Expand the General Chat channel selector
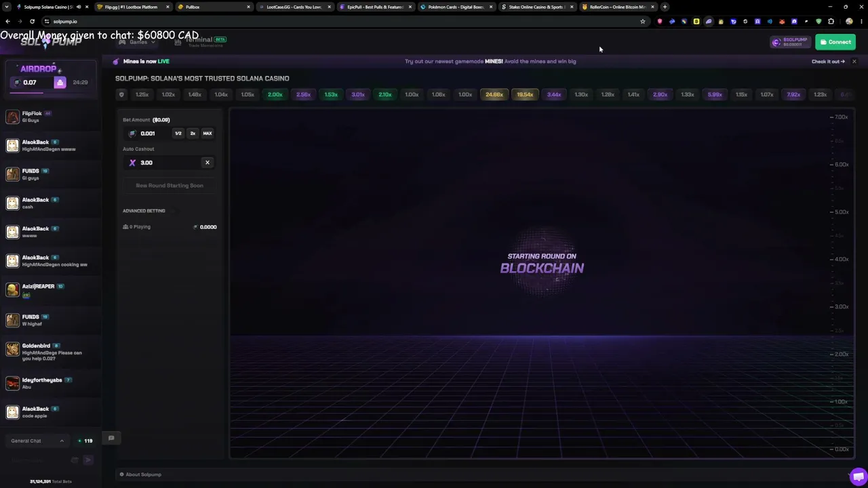868x488 pixels. (x=37, y=441)
